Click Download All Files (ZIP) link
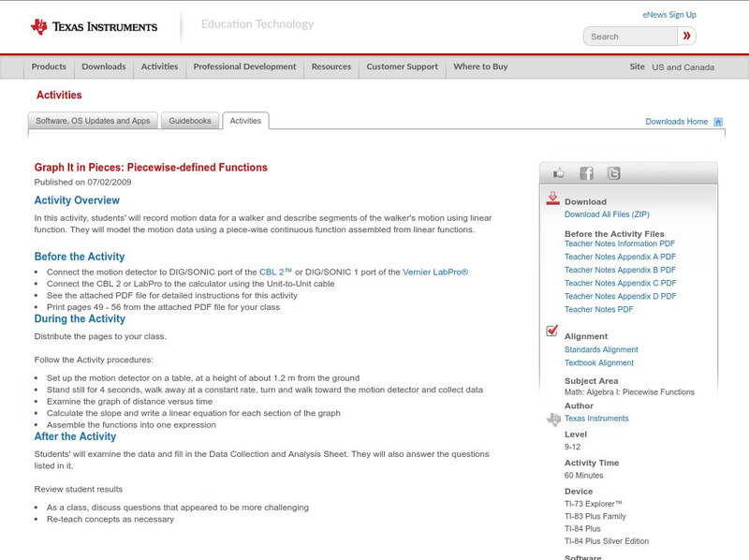 point(607,214)
